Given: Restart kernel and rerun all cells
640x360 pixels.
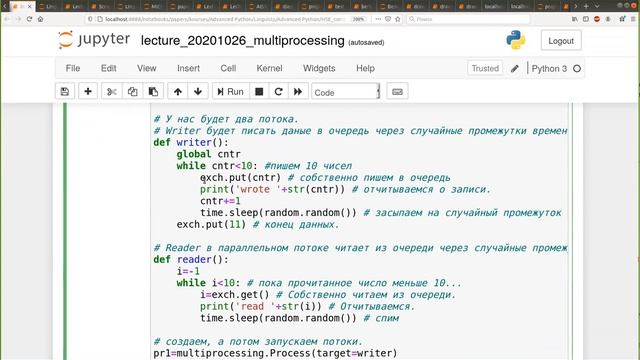Looking at the screenshot, I should pyautogui.click(x=298, y=91).
